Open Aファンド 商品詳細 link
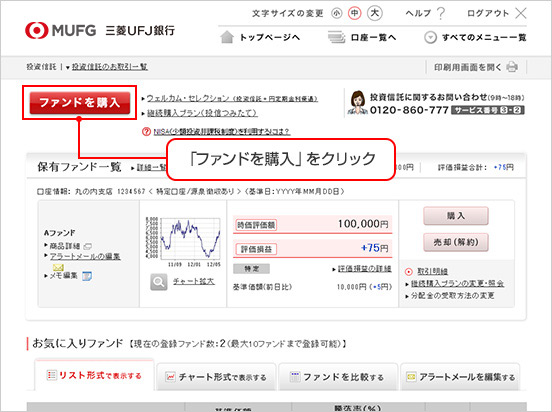The width and height of the screenshot is (552, 412). pos(64,246)
